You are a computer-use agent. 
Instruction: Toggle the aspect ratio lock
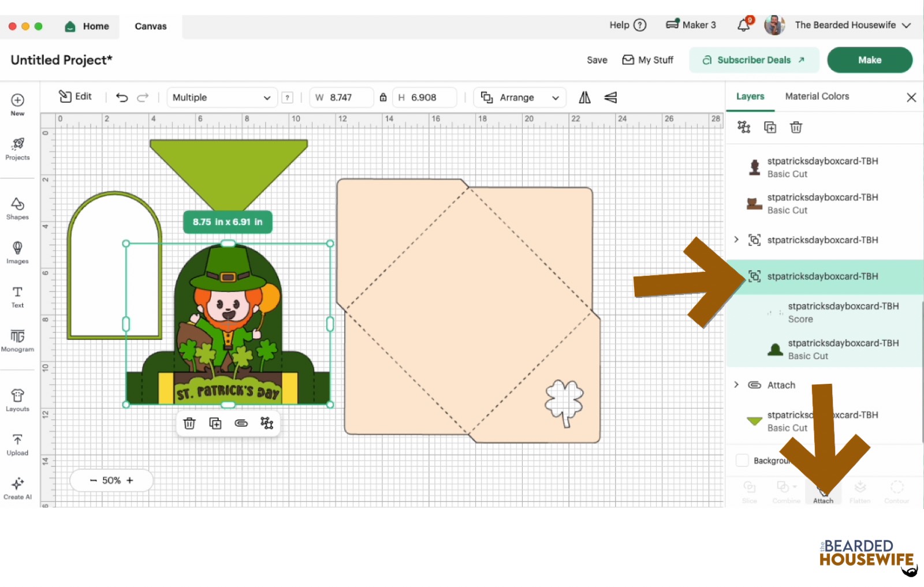tap(383, 98)
